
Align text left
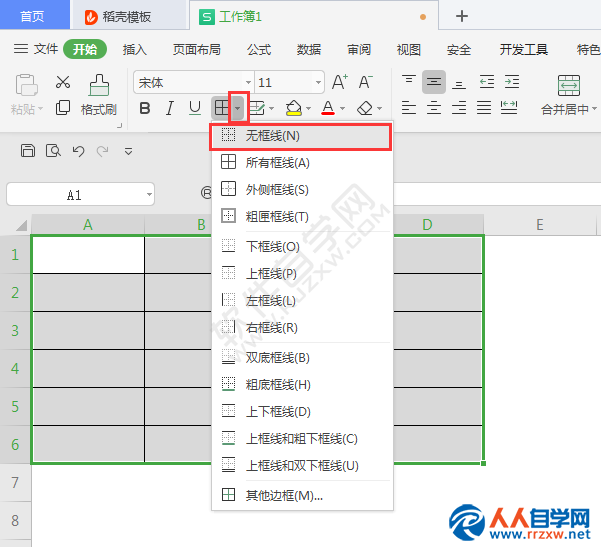click(x=409, y=108)
